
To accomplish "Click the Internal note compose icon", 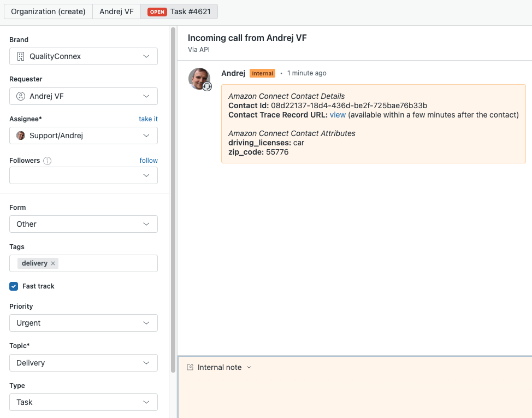I will point(190,367).
